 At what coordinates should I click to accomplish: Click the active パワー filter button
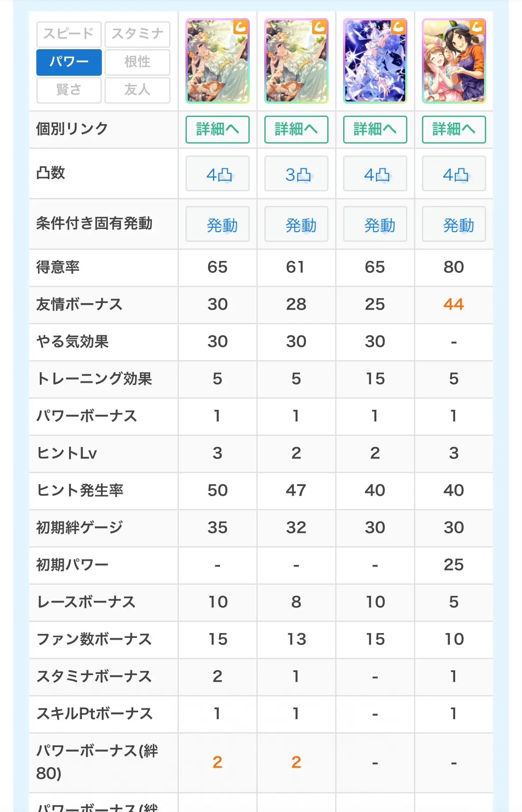(69, 62)
